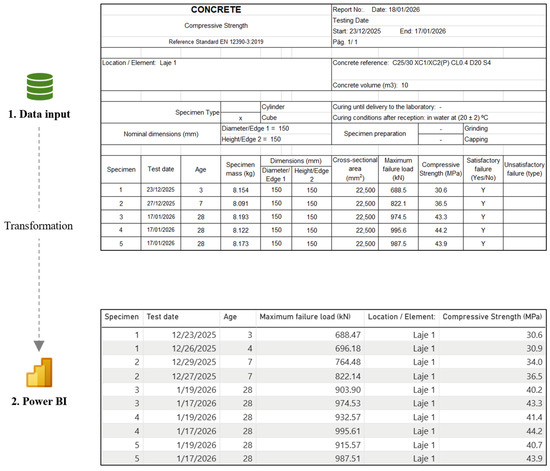Select the Cube specimen type x mark
This screenshot has width=550, height=471.
[x=240, y=118]
